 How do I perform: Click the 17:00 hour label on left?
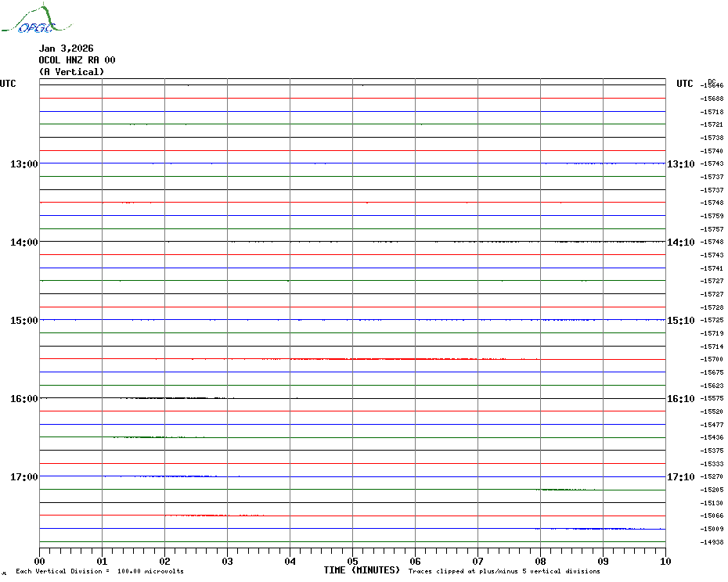coord(23,477)
